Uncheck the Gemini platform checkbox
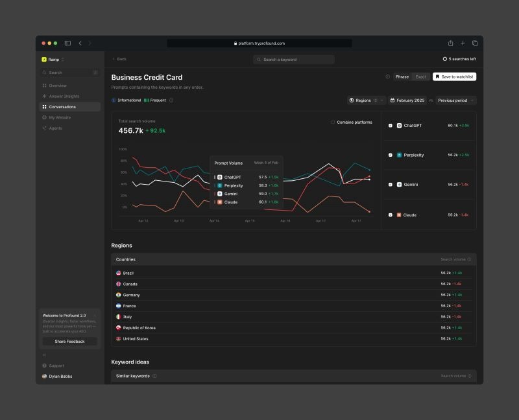Screen dimensions: 519x420 pyautogui.click(x=391, y=185)
